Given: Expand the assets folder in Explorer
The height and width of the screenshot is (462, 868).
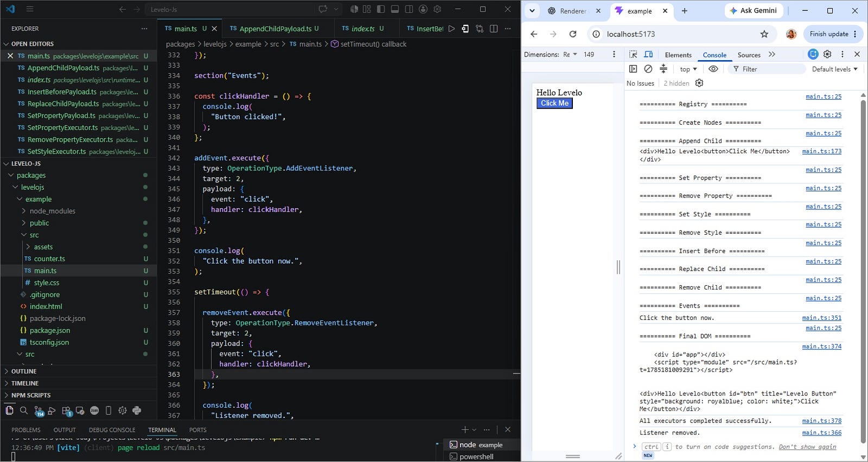Looking at the screenshot, I should [x=43, y=247].
